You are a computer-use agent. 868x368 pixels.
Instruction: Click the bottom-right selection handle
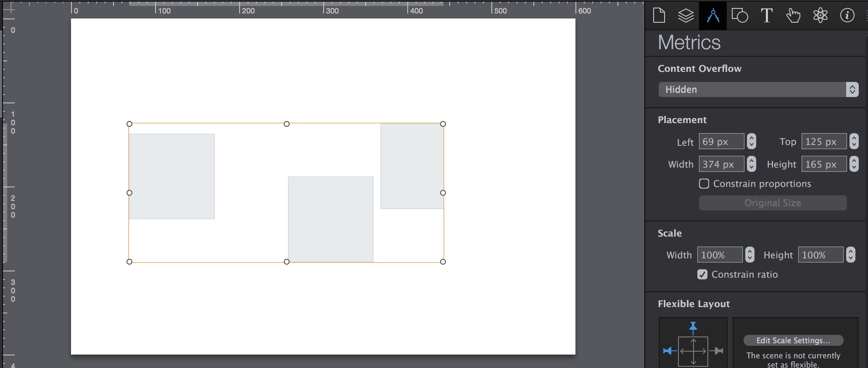pos(443,262)
